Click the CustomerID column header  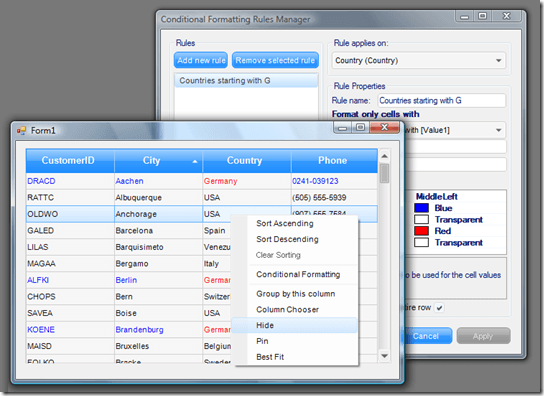[x=70, y=161]
